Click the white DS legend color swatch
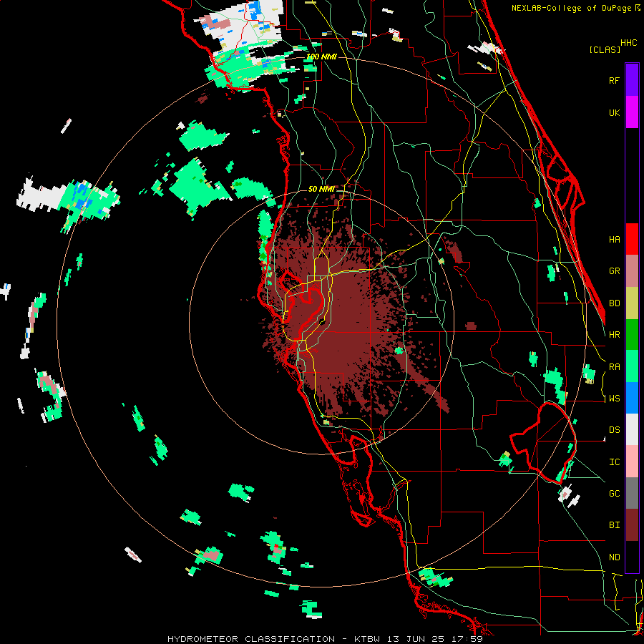 (x=632, y=429)
